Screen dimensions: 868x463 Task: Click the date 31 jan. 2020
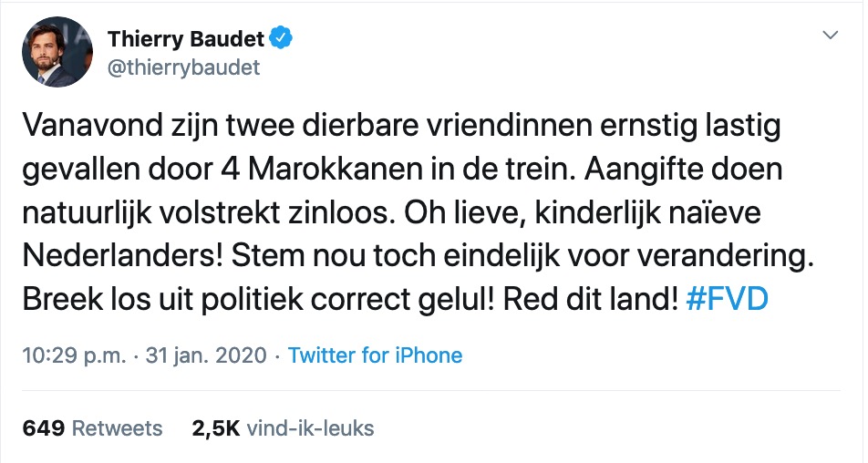pyautogui.click(x=205, y=355)
